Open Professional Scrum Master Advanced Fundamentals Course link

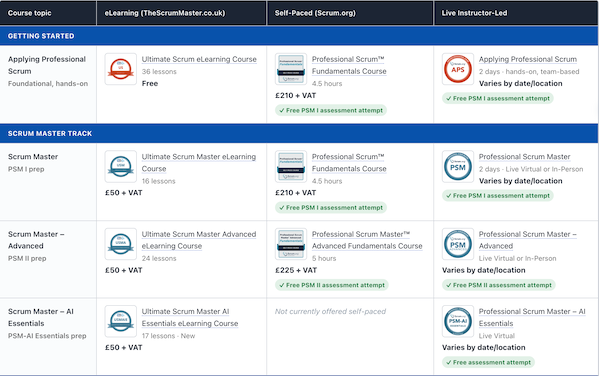point(367,240)
